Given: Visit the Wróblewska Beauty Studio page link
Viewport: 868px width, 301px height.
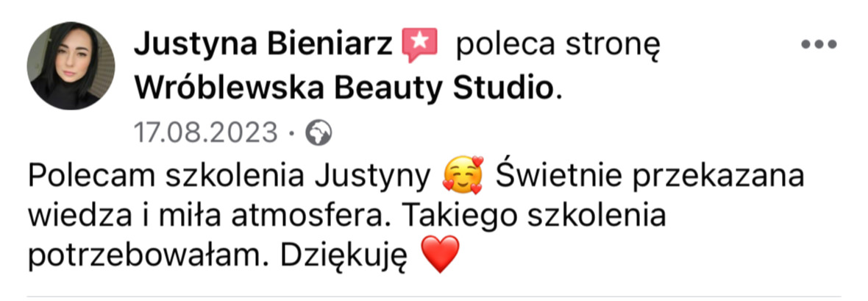Looking at the screenshot, I should point(344,88).
